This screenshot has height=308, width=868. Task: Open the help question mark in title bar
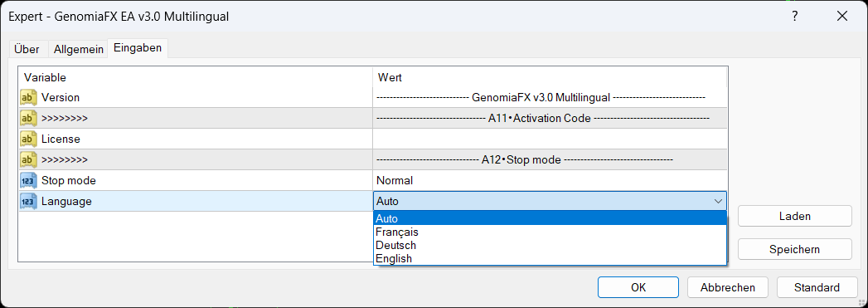pos(795,17)
